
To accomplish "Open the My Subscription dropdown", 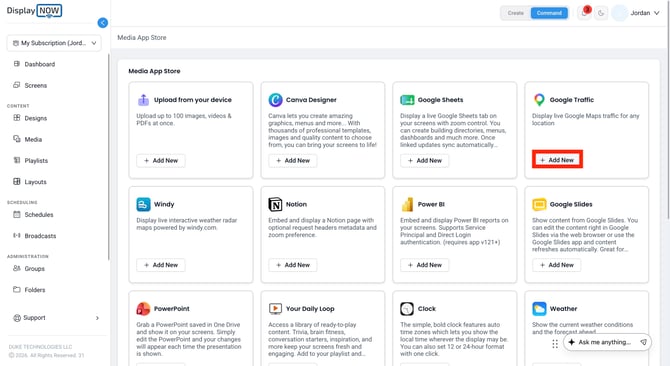I will 54,43.
